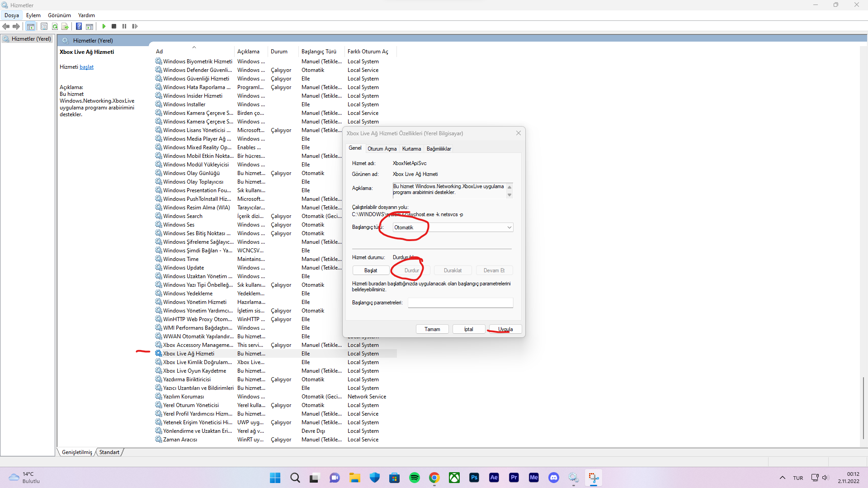Launch File Explorer from the taskbar

click(355, 478)
